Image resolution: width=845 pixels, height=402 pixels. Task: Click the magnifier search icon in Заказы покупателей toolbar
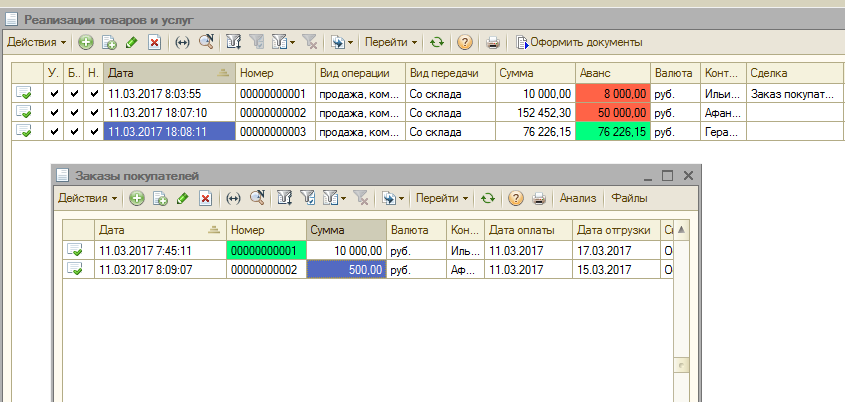257,198
